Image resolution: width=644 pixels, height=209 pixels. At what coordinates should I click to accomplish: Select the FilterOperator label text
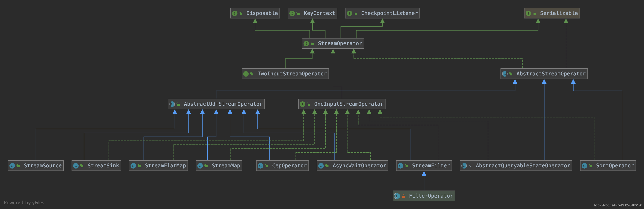431,196
